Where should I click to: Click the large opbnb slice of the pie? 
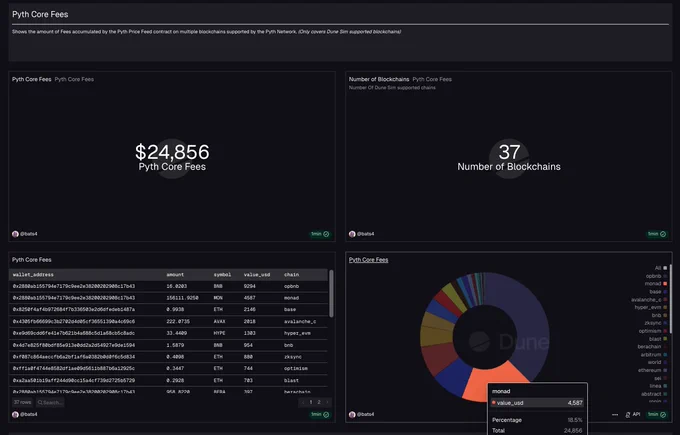527,321
